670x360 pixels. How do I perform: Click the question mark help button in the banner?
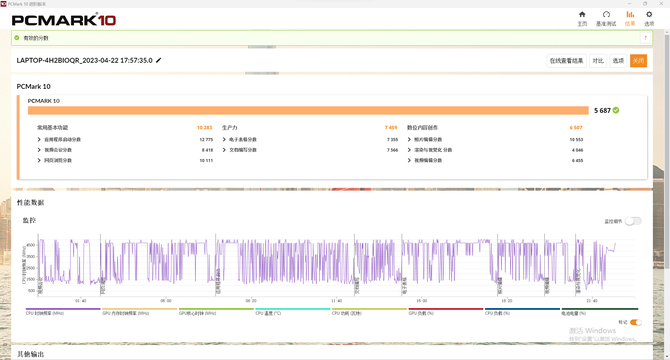click(x=645, y=38)
